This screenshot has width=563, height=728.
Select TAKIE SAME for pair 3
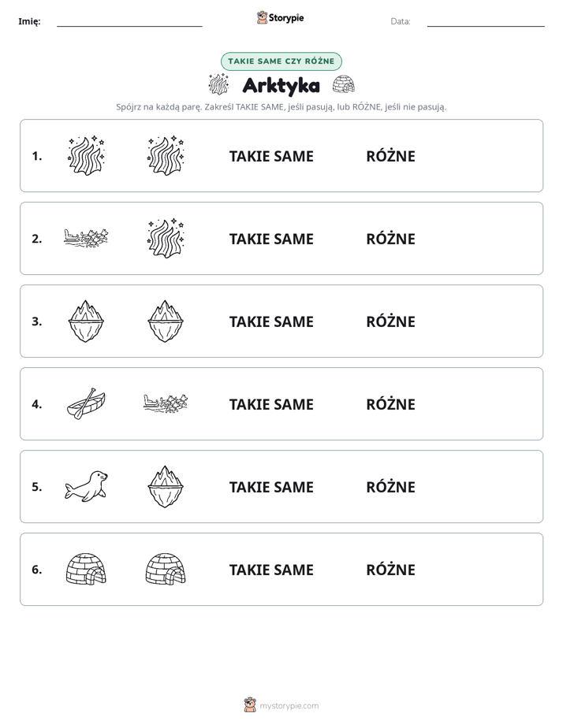(x=271, y=321)
